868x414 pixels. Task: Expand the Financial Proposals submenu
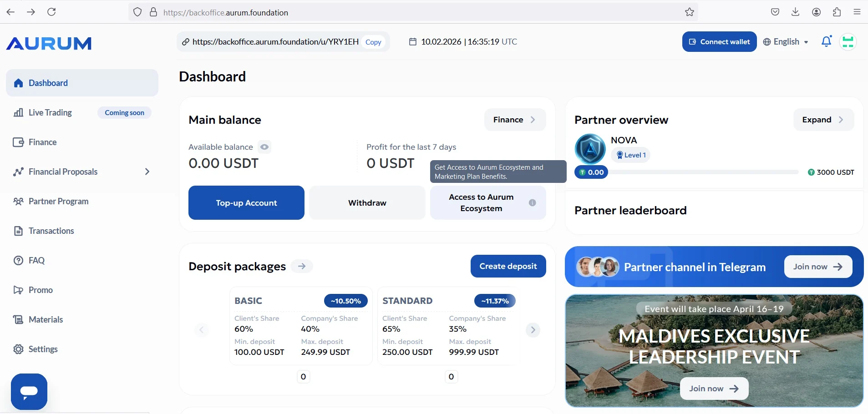click(147, 172)
